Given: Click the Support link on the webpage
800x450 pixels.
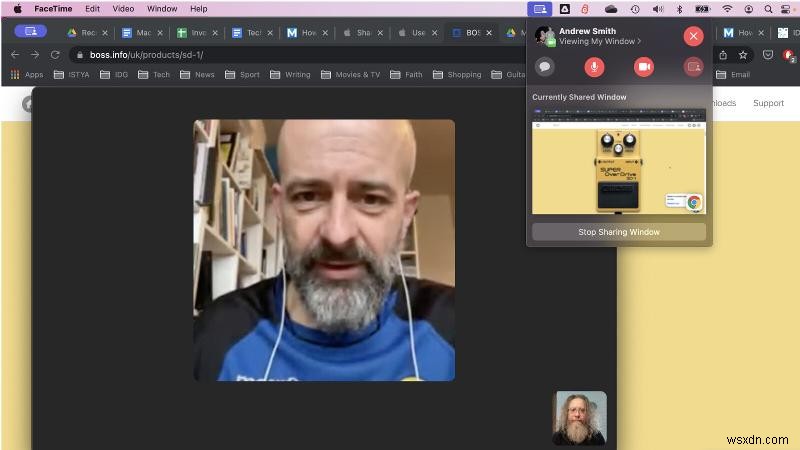Looking at the screenshot, I should 768,103.
